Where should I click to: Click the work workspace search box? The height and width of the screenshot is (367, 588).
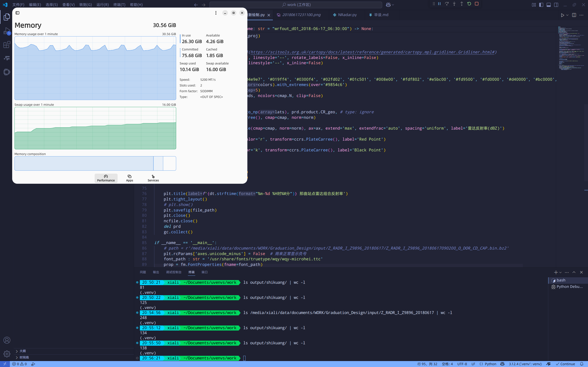pyautogui.click(x=296, y=5)
